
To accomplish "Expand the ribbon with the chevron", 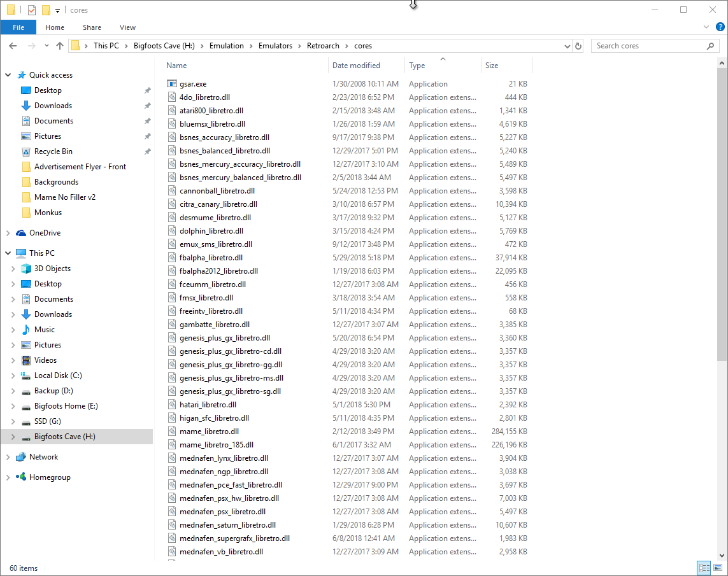I will click(x=706, y=27).
